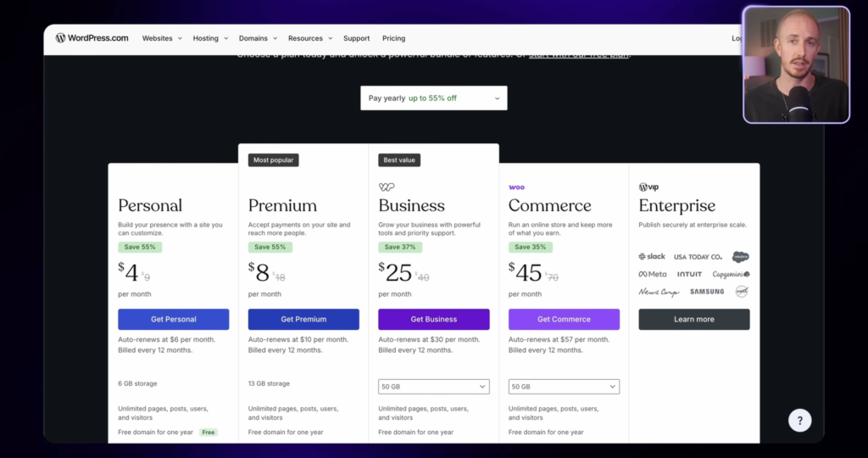This screenshot has height=458, width=868.
Task: Click the presenter webcam thumbnail
Action: pyautogui.click(x=796, y=64)
